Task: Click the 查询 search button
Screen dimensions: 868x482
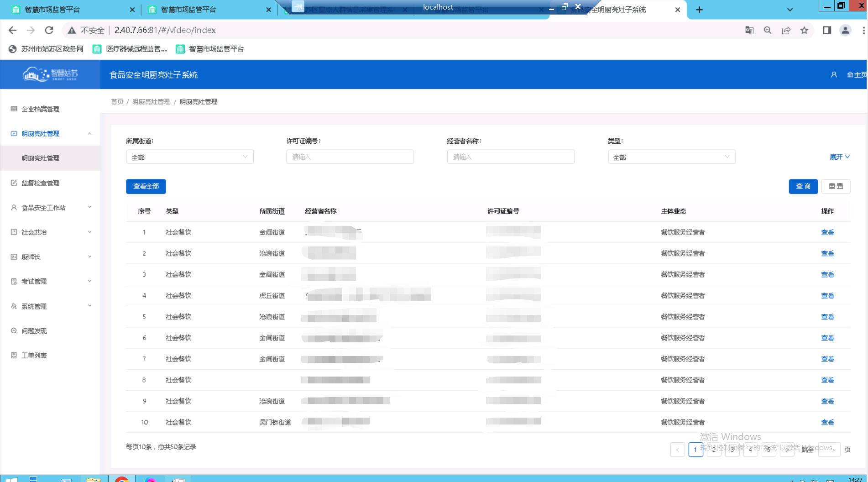Action: pos(803,186)
